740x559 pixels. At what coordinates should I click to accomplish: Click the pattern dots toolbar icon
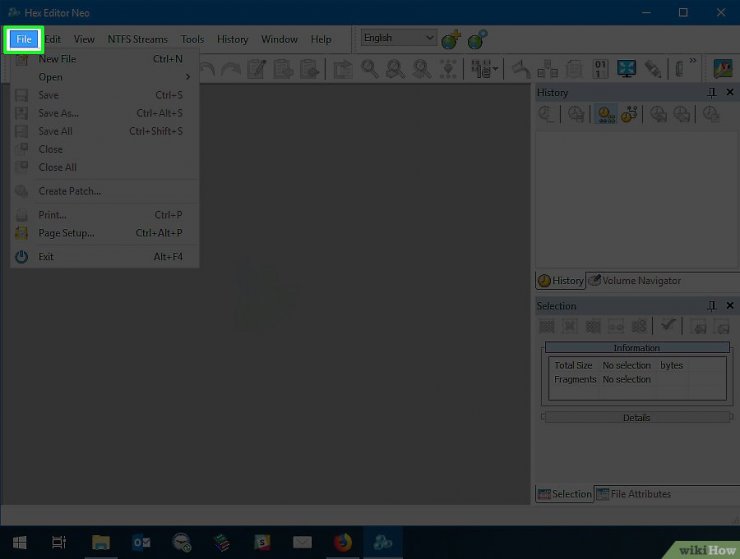(x=448, y=69)
